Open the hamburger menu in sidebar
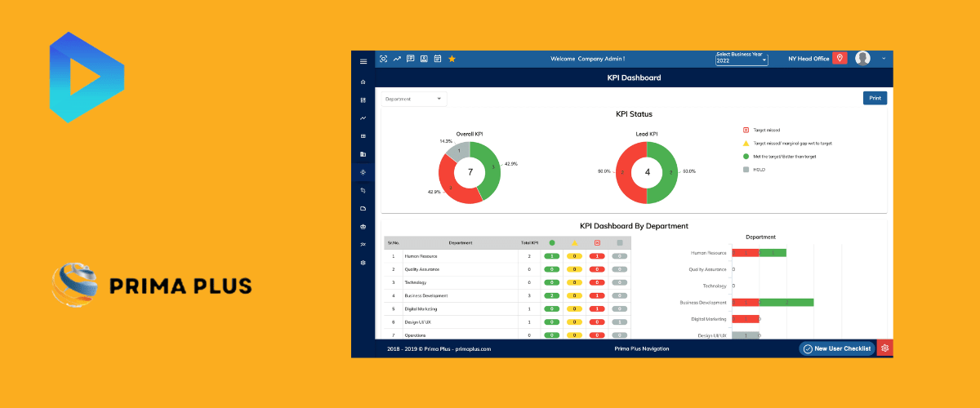980x408 pixels. pos(363,61)
